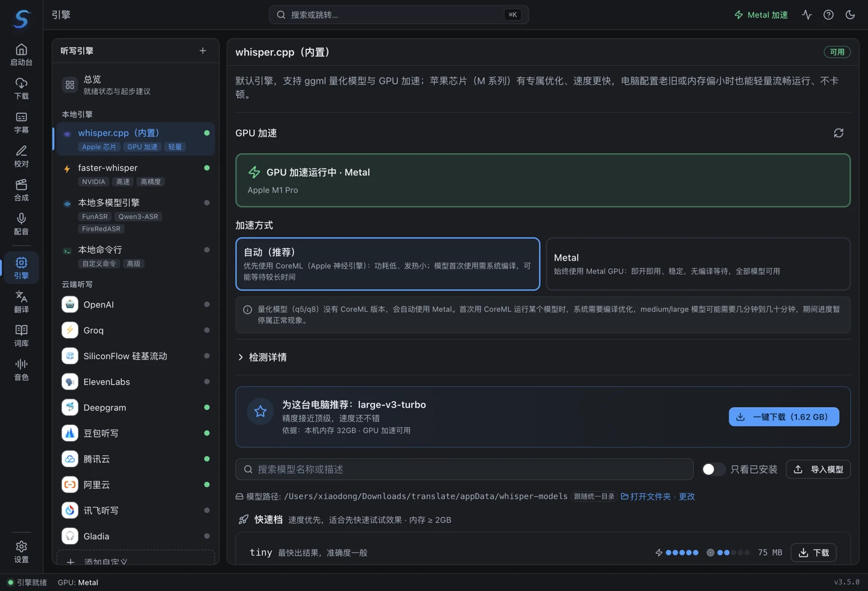Image resolution: width=868 pixels, height=591 pixels.
Task: Focus the 搜索或跳转 search box
Action: (398, 14)
